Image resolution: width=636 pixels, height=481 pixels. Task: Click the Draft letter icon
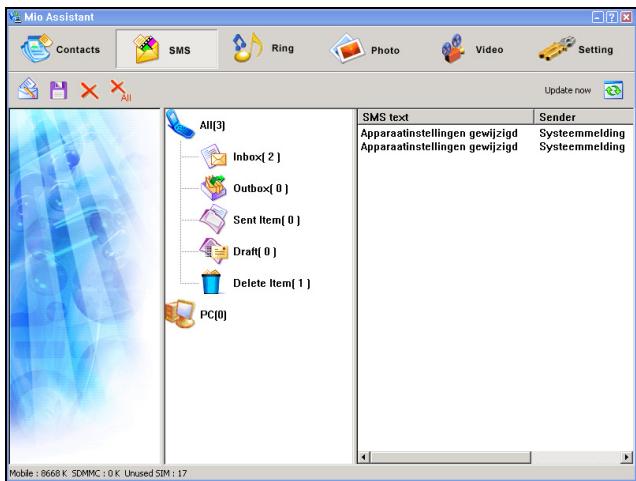tap(213, 251)
